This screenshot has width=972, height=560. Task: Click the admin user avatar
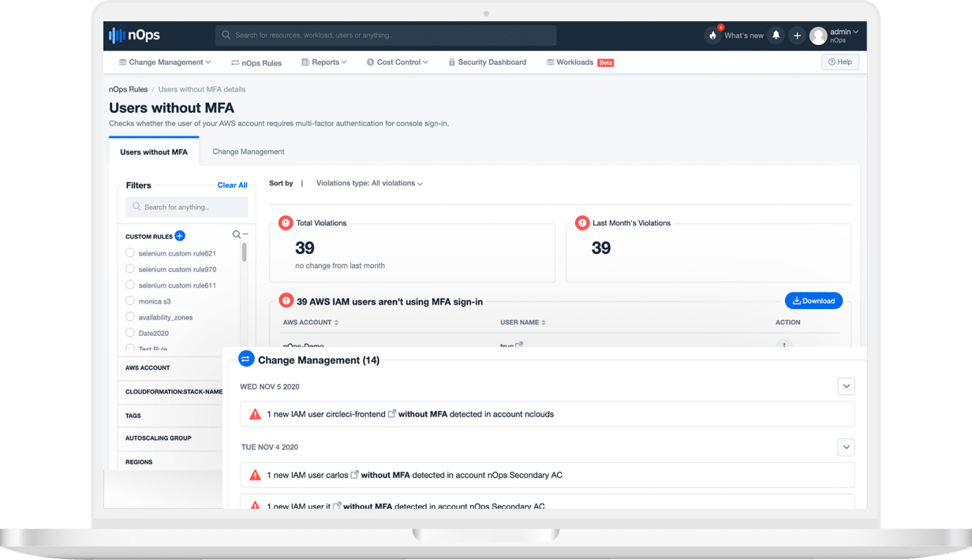tap(818, 35)
